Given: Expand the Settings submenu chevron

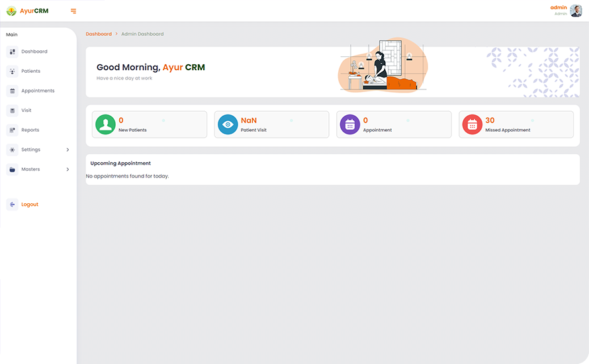Looking at the screenshot, I should (x=68, y=150).
